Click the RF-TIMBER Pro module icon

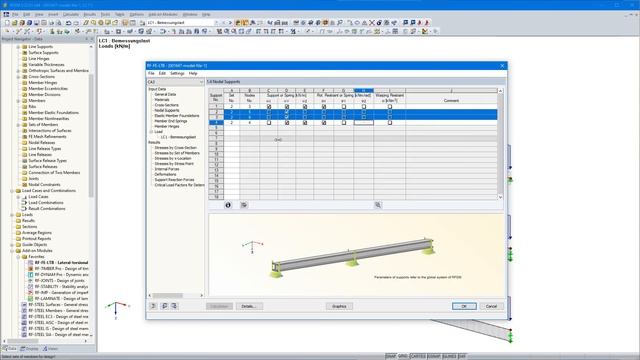(x=31, y=269)
